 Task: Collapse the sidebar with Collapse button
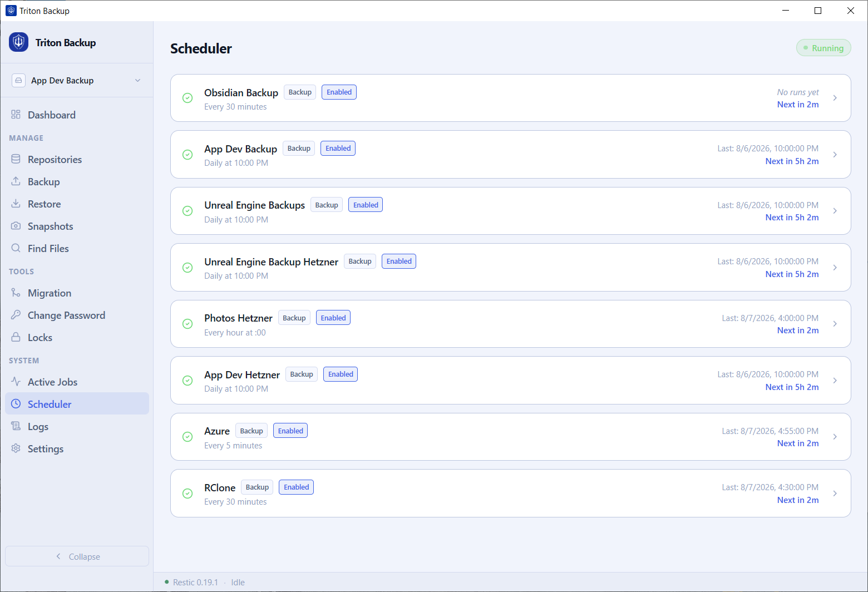(x=77, y=556)
